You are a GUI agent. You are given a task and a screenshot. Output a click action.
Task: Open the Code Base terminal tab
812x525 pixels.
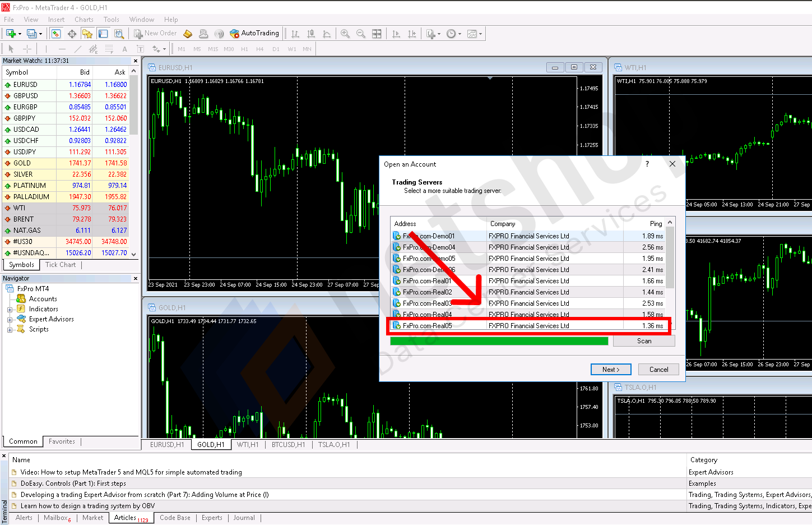tap(175, 518)
